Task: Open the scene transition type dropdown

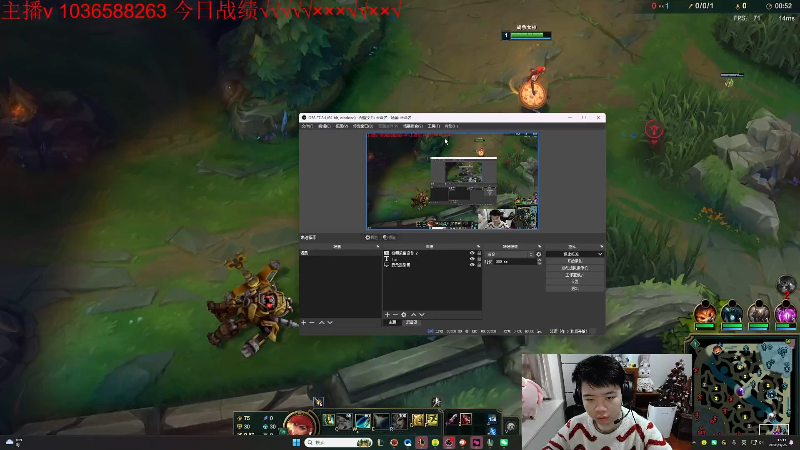Action: (510, 254)
